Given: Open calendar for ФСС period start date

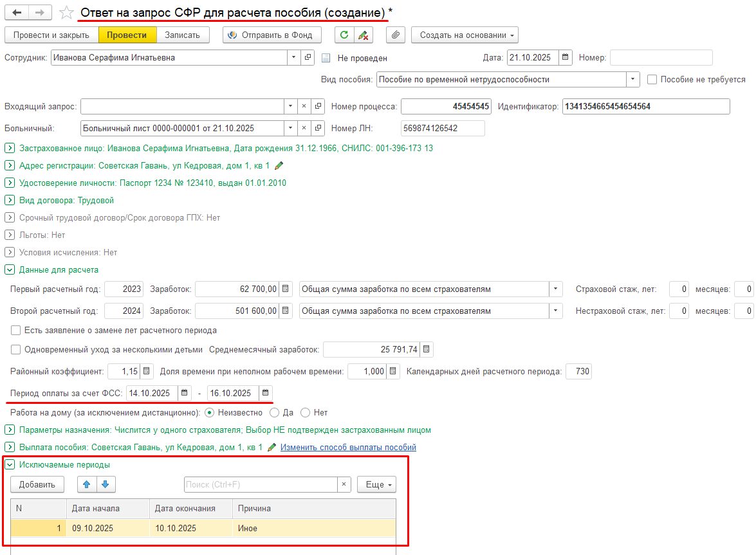Looking at the screenshot, I should click(x=184, y=393).
